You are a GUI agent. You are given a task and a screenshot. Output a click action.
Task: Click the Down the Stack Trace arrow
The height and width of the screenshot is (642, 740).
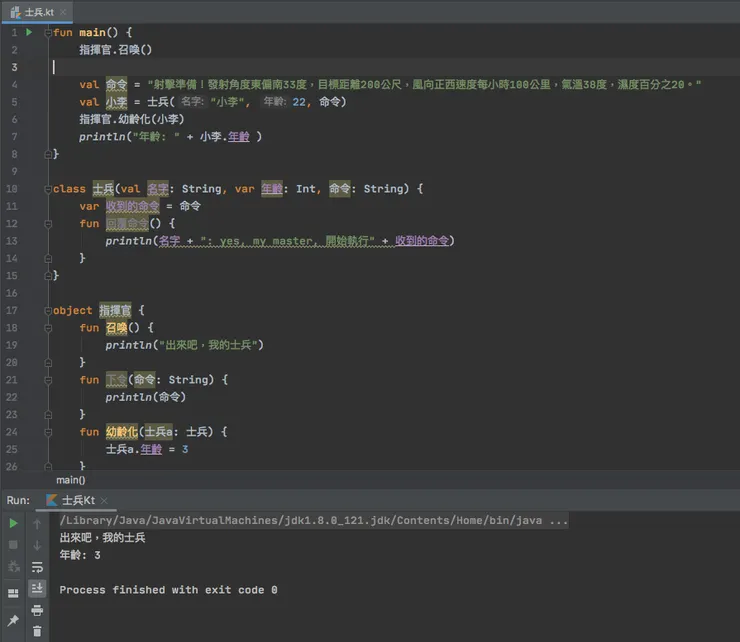[x=37, y=545]
